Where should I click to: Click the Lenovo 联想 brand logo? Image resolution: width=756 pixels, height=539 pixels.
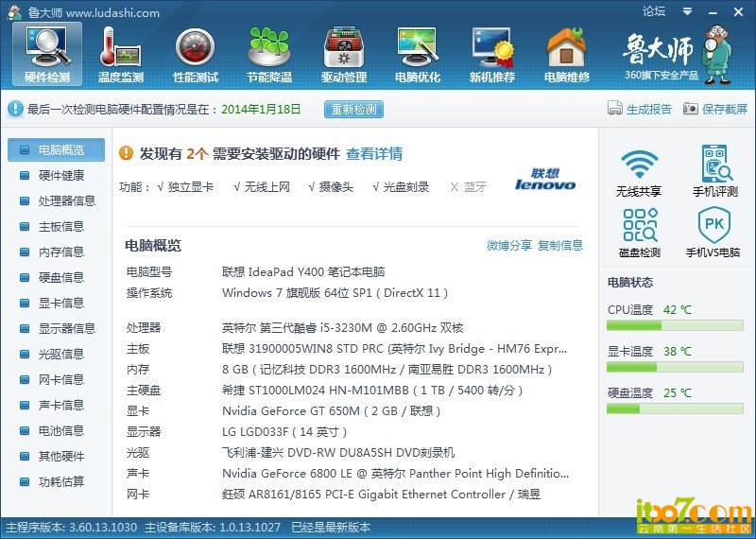pos(545,179)
